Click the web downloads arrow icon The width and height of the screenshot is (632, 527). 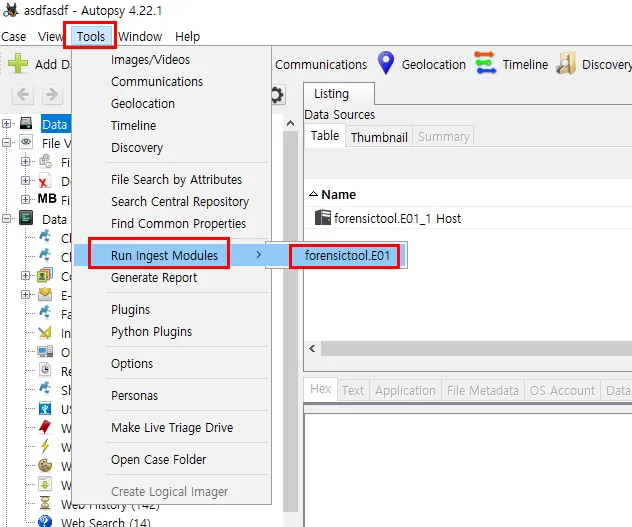45,484
